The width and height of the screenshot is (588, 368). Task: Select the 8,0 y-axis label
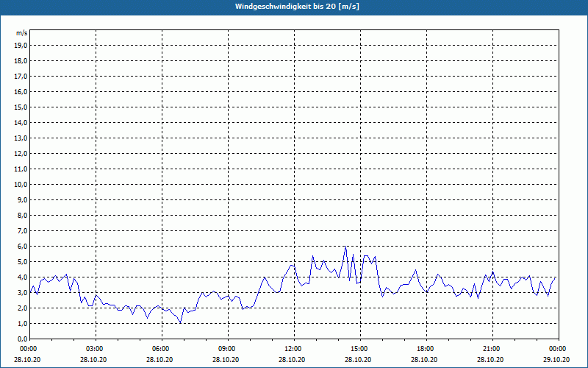(x=23, y=215)
